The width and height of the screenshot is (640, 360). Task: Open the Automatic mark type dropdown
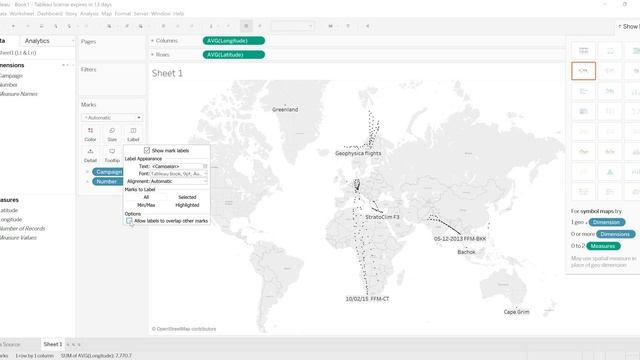[112, 118]
